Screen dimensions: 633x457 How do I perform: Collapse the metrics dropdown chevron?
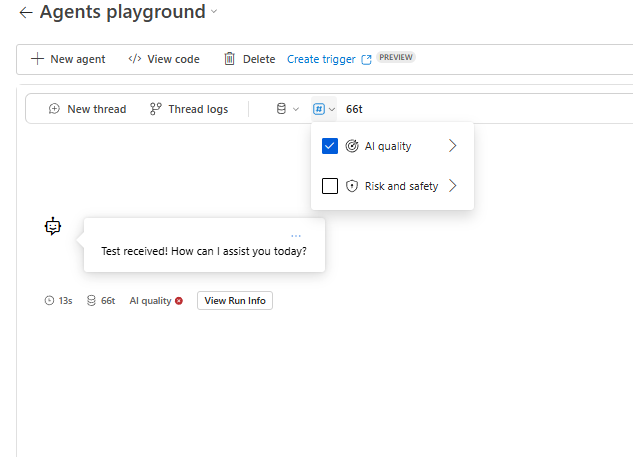[332, 109]
